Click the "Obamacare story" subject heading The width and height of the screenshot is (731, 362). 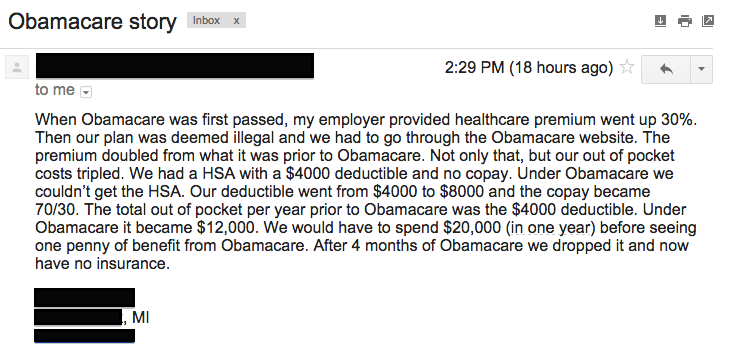[x=92, y=21]
